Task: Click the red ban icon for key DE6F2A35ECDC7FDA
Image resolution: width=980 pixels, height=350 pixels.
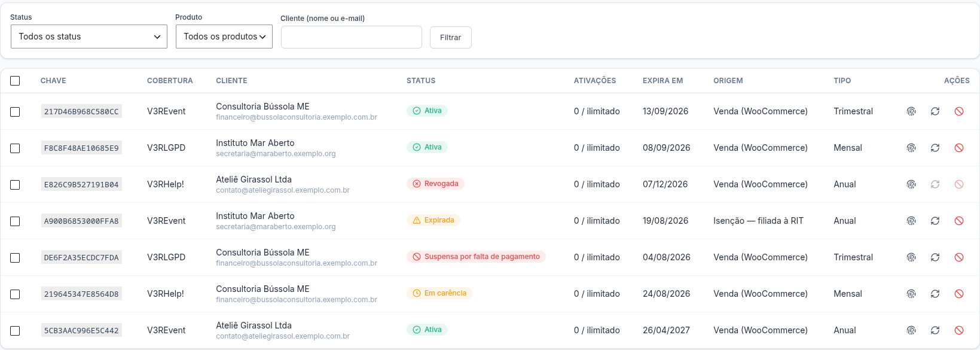Action: pyautogui.click(x=959, y=257)
